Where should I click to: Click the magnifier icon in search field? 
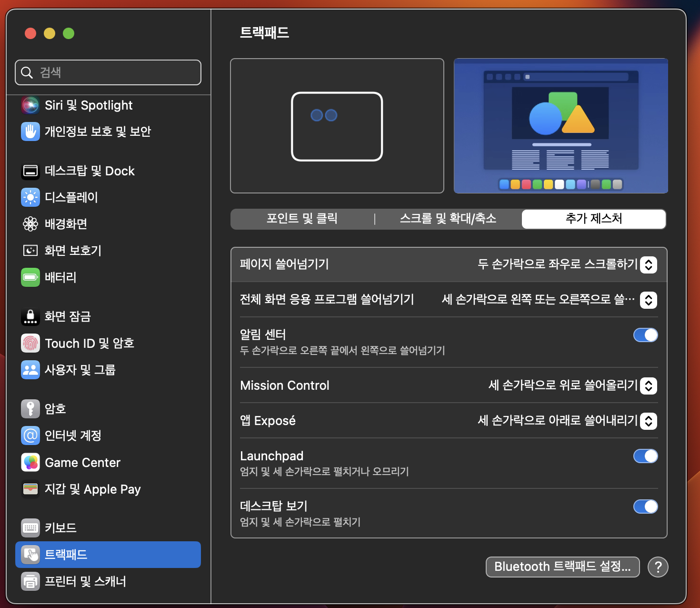click(27, 72)
